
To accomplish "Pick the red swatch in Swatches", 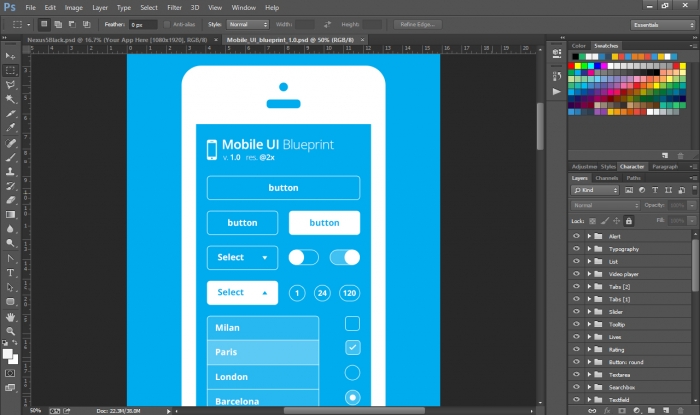I will coord(571,66).
